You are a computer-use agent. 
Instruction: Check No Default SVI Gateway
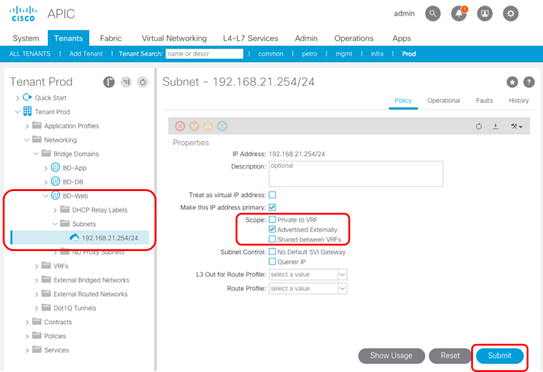(273, 251)
